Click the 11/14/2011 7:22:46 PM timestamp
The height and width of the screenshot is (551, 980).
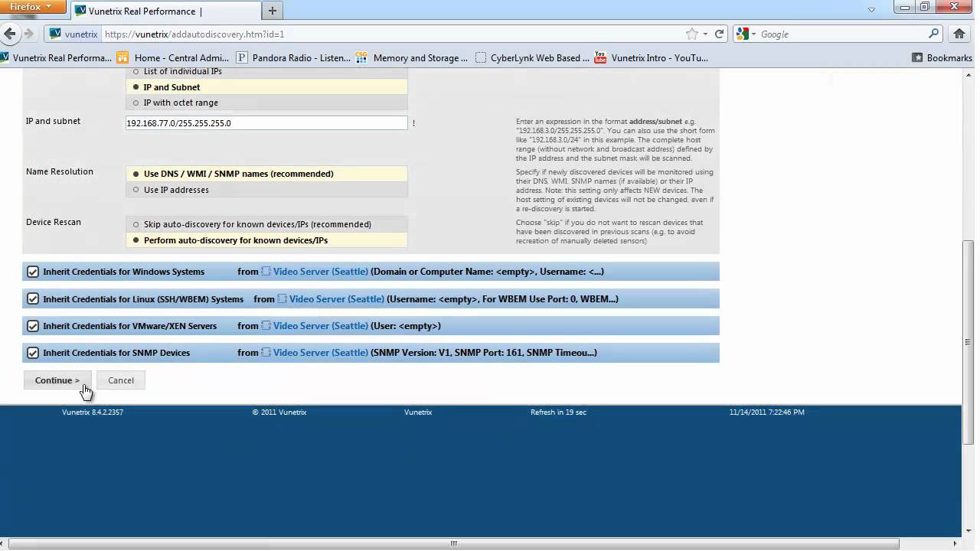coord(766,412)
